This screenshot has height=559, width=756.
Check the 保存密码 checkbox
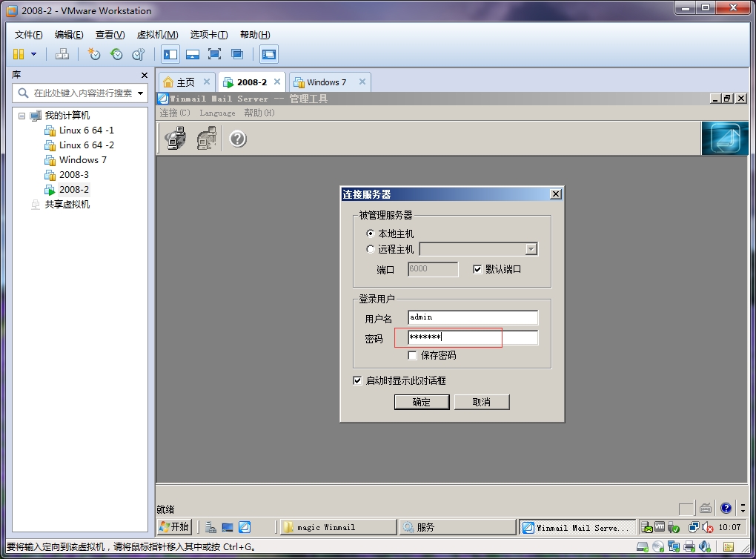tap(412, 355)
